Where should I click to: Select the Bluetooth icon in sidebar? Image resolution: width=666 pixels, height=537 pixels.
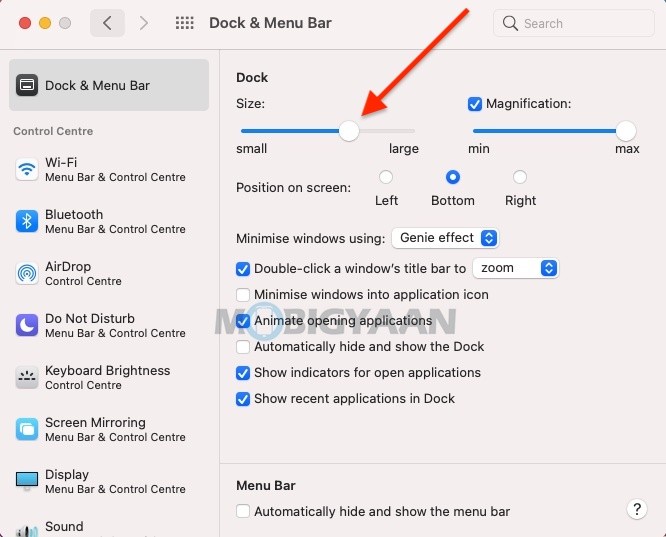(27, 221)
